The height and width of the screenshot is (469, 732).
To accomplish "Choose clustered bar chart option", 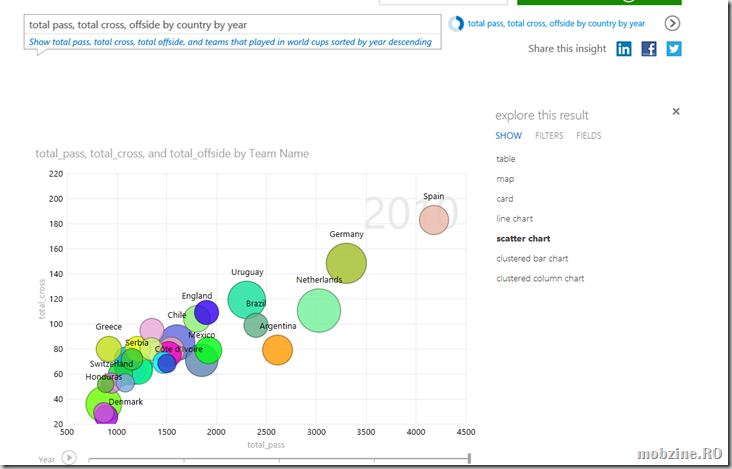I will [x=532, y=259].
